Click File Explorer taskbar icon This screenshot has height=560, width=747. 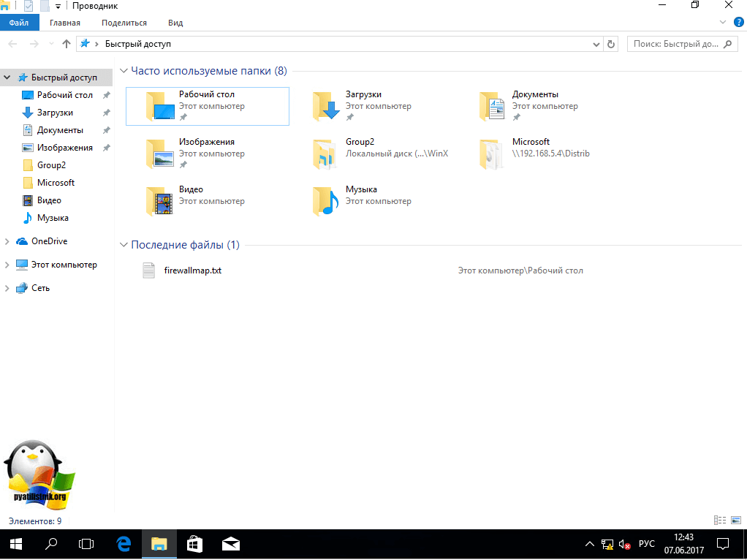point(159,544)
